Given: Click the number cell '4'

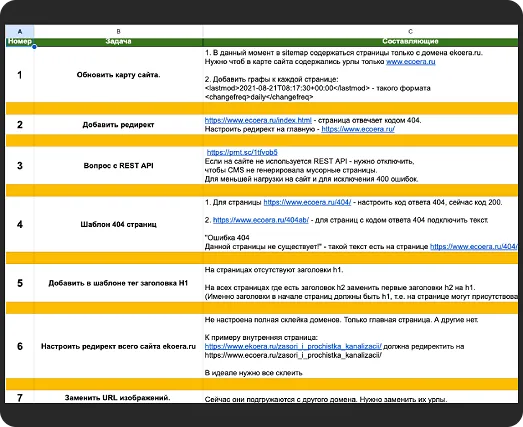Looking at the screenshot, I should pyautogui.click(x=20, y=224).
